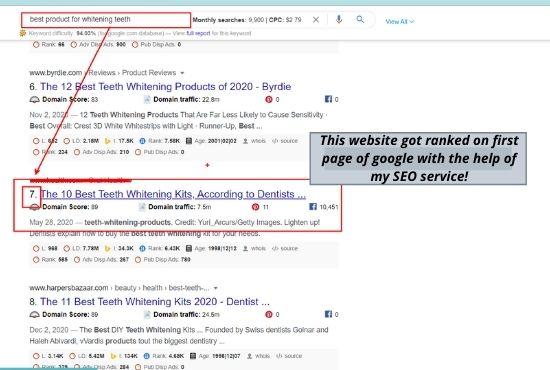This screenshot has height=370, width=550.
Task: Click Domain traffic icon in Byrdie result
Action: point(147,100)
